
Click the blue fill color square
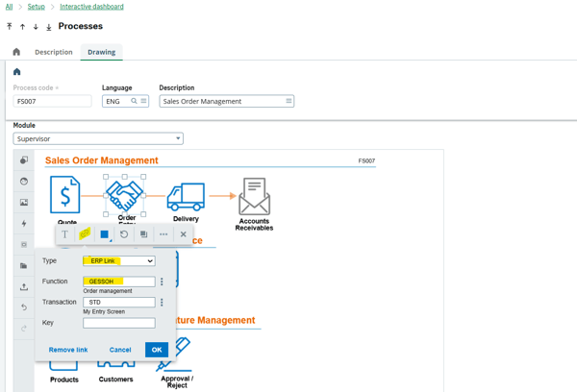click(105, 233)
